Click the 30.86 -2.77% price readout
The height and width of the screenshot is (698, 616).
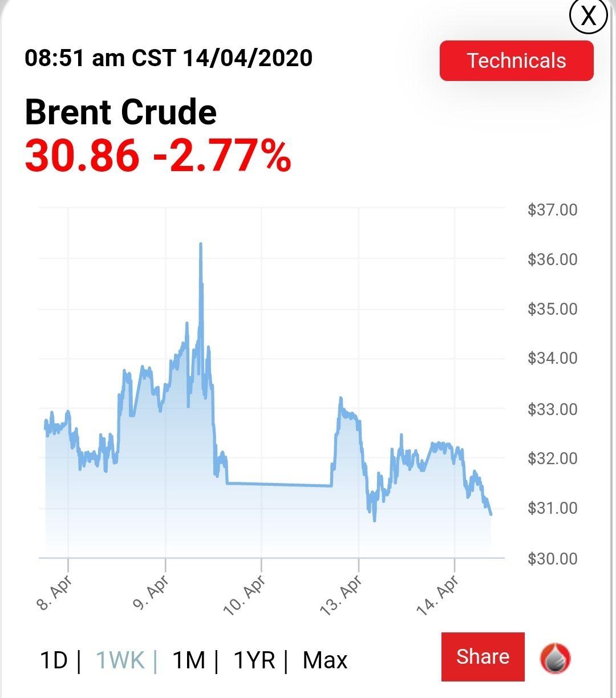[158, 156]
